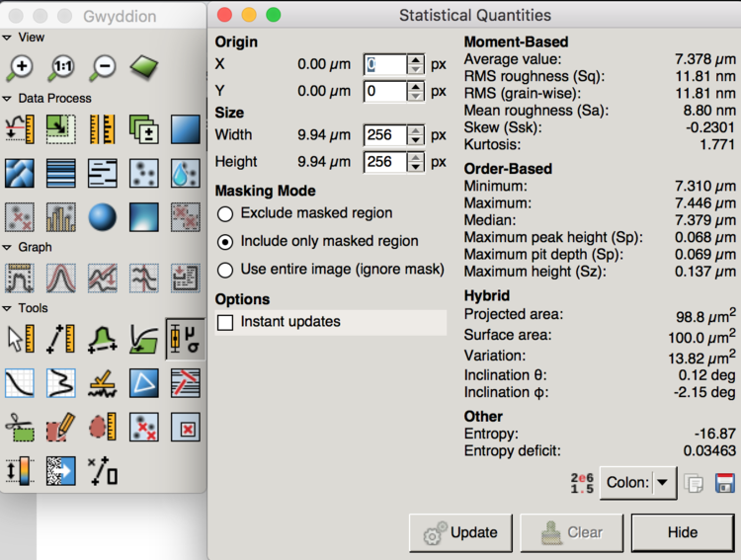Click the Origin X pixel input field
Viewport: 741px width, 560px height.
tap(384, 64)
